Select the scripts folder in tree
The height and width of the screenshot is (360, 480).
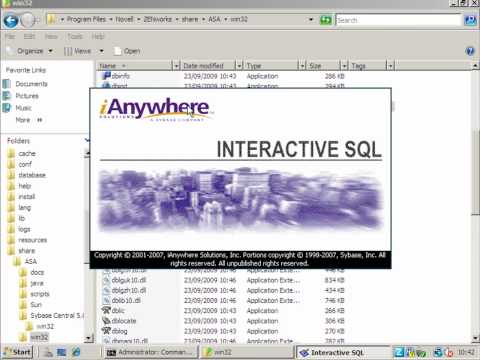[40, 294]
